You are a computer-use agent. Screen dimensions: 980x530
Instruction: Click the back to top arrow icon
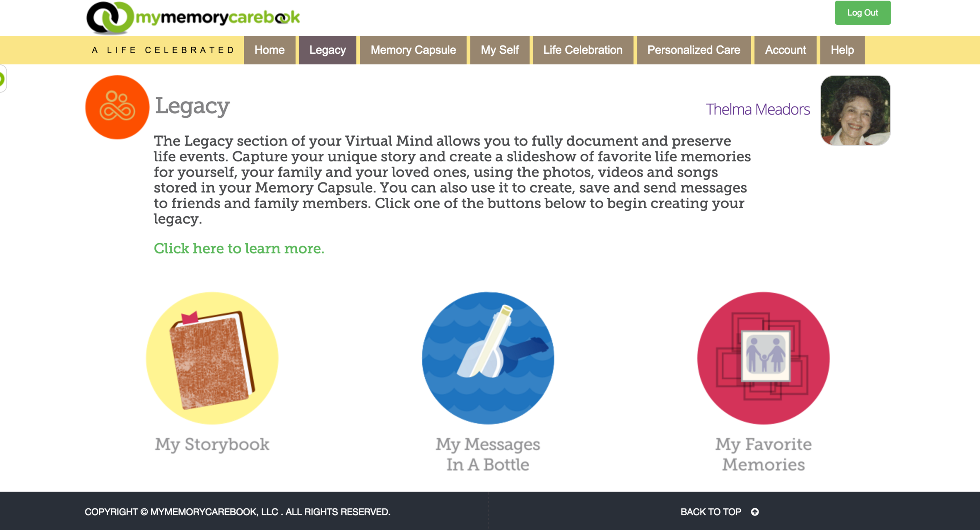coord(755,512)
